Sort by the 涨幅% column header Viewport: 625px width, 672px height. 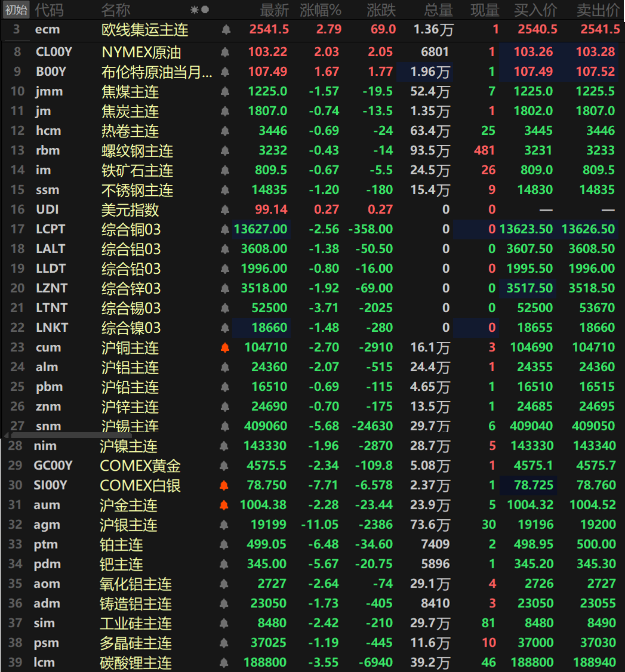tap(321, 10)
